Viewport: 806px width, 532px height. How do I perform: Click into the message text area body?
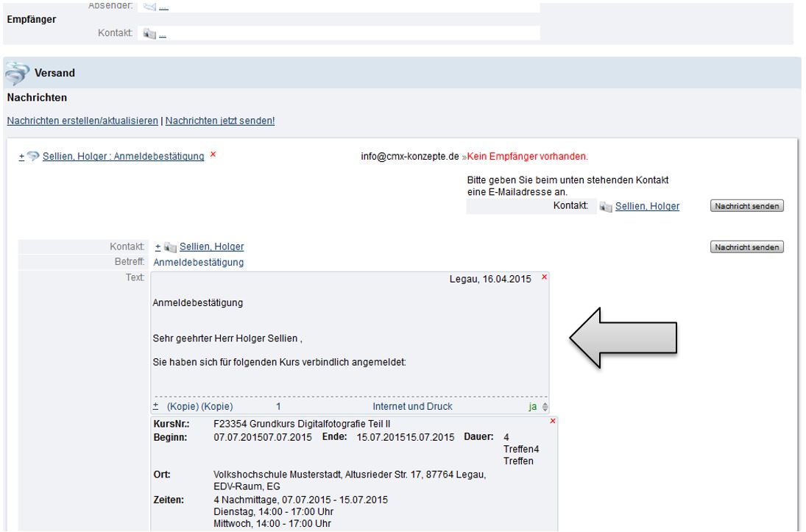346,331
